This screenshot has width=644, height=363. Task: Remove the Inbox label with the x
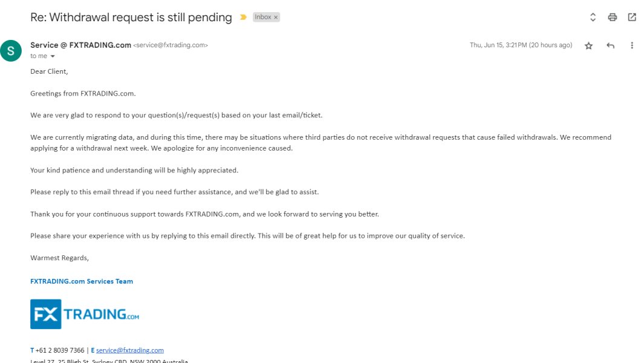point(276,18)
